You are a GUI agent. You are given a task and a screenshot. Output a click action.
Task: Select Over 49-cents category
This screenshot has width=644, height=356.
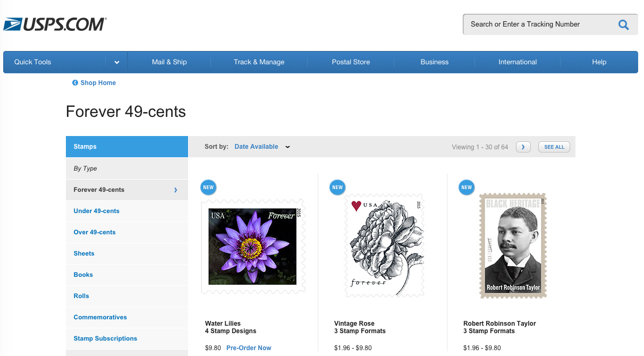[127, 232]
